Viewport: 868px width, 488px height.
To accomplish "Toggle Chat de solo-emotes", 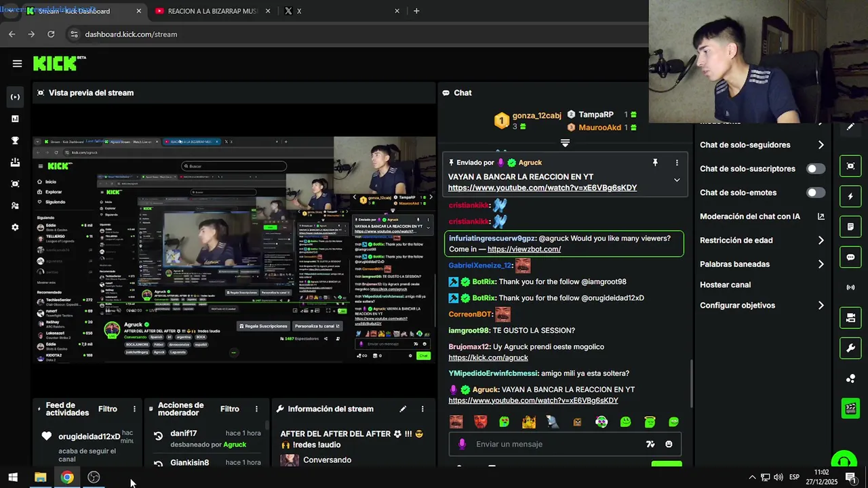I will click(816, 192).
